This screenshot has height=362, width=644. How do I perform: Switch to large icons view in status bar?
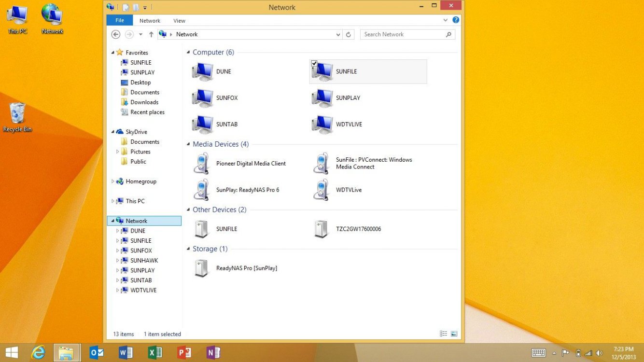click(454, 334)
